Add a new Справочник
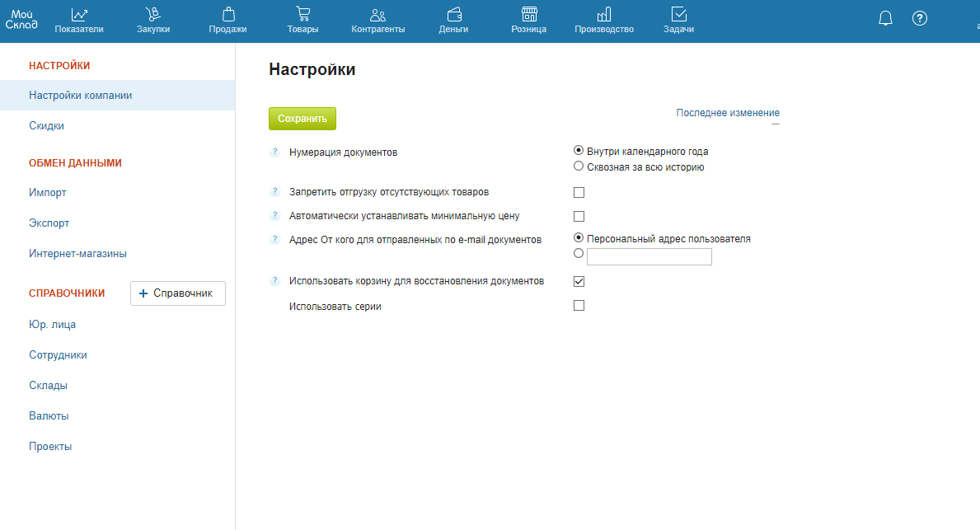Viewport: 980px width, 530px height. [x=177, y=293]
